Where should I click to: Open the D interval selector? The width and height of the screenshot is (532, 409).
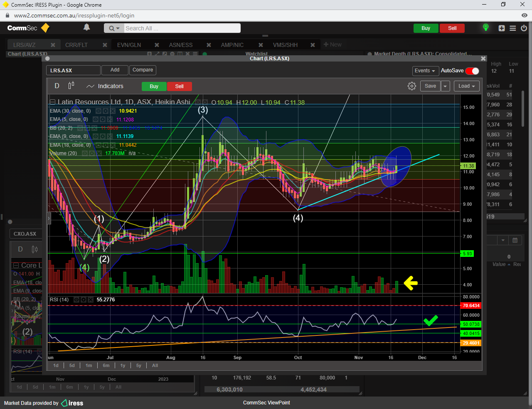pyautogui.click(x=57, y=86)
